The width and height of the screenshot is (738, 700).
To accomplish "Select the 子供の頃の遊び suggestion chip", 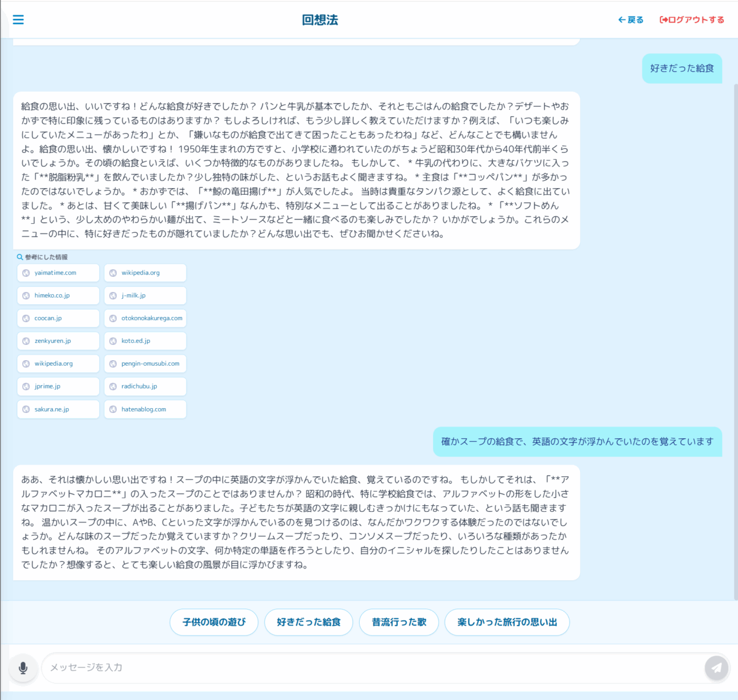I will pyautogui.click(x=214, y=622).
